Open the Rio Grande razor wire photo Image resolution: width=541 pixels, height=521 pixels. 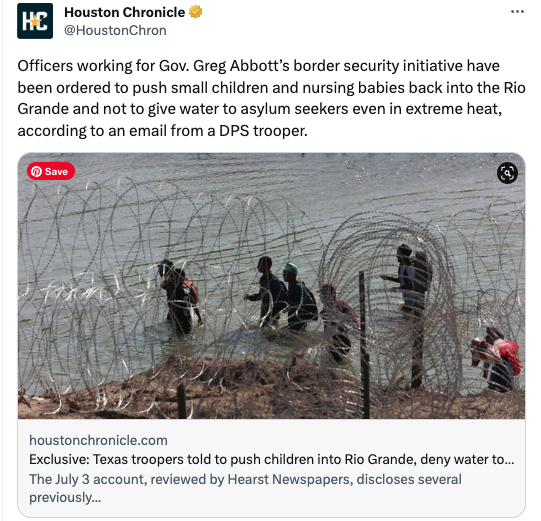point(272,286)
